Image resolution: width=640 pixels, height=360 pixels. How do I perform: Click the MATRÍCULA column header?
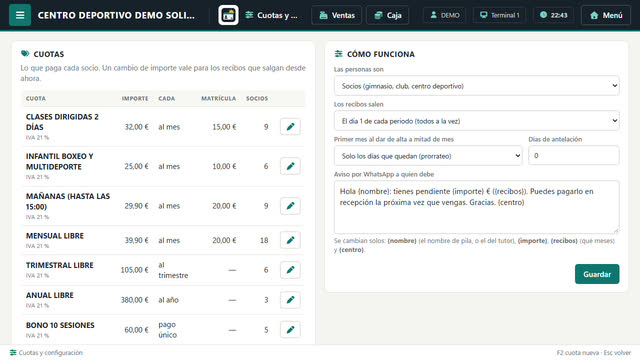tap(218, 98)
